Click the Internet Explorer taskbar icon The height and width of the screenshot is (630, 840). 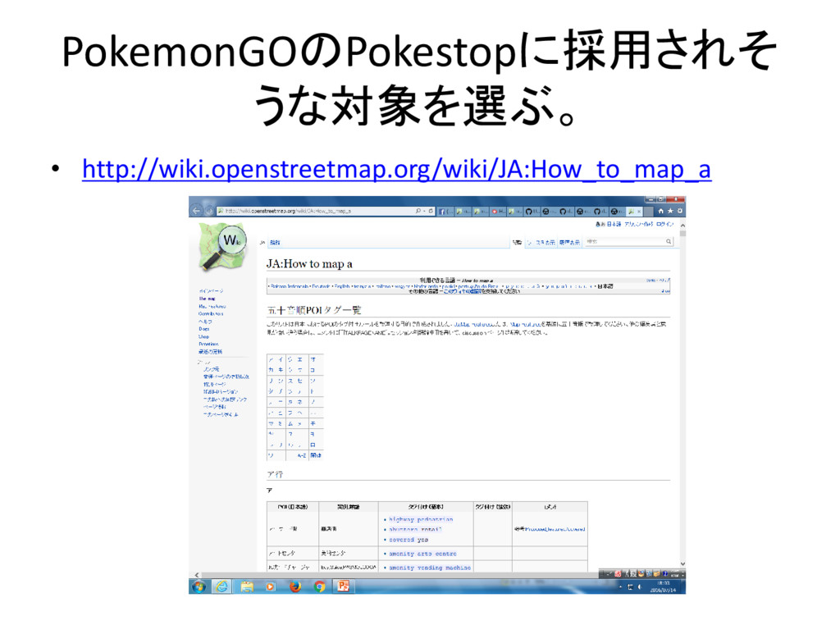coord(221,587)
